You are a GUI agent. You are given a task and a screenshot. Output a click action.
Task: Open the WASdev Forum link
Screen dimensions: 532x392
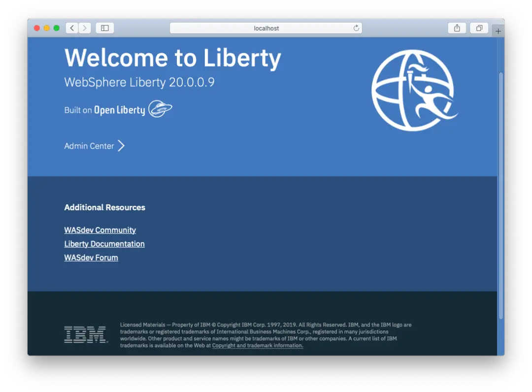(91, 258)
